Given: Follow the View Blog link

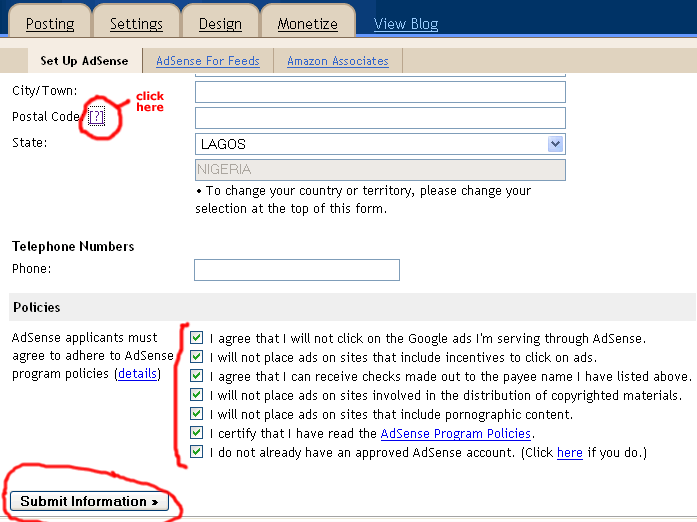Looking at the screenshot, I should click(x=406, y=24).
